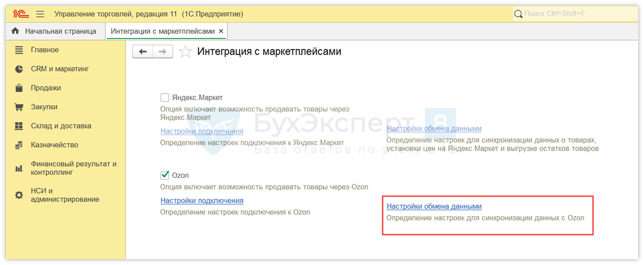Uncheck the Ozon checkbox
Viewport: 644px width, 265px height.
[x=165, y=175]
